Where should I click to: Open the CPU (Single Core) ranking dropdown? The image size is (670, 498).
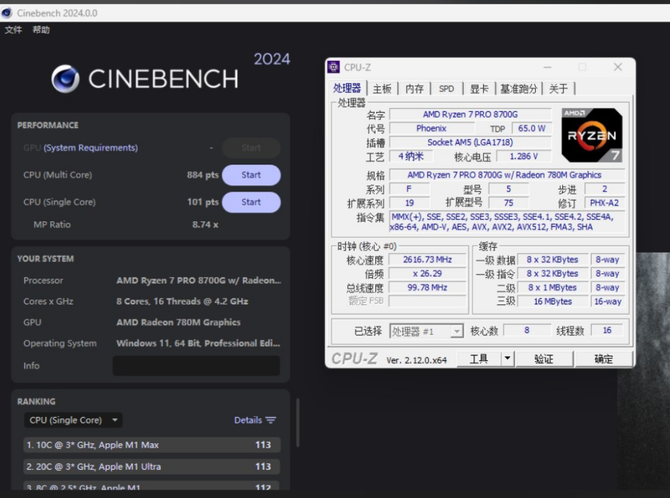[x=73, y=420]
